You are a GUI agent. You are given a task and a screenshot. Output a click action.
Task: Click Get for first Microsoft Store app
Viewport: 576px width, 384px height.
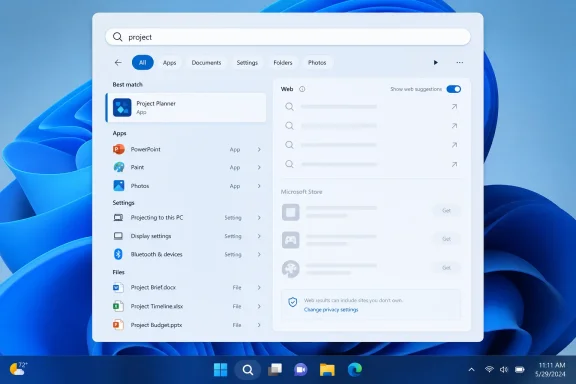(x=446, y=211)
